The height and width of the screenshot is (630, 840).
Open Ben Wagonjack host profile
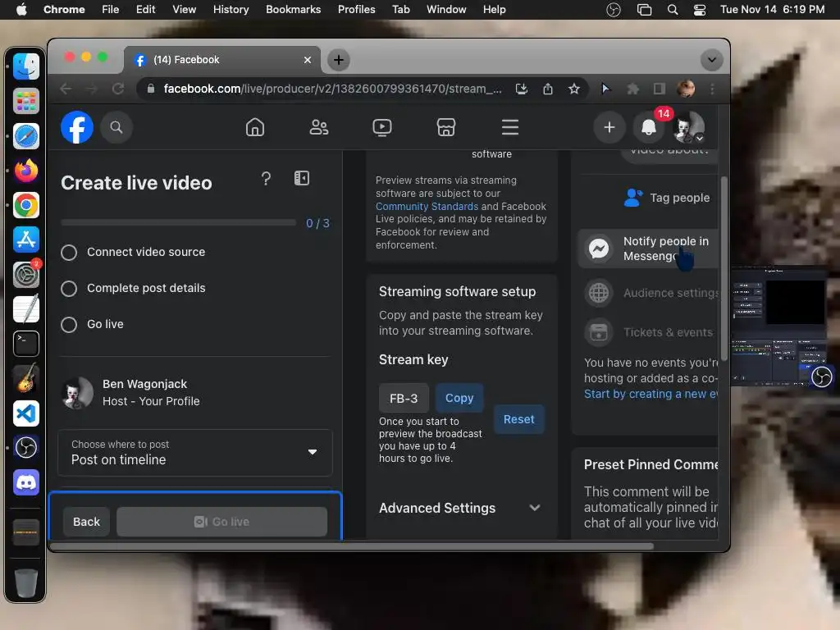pyautogui.click(x=132, y=393)
